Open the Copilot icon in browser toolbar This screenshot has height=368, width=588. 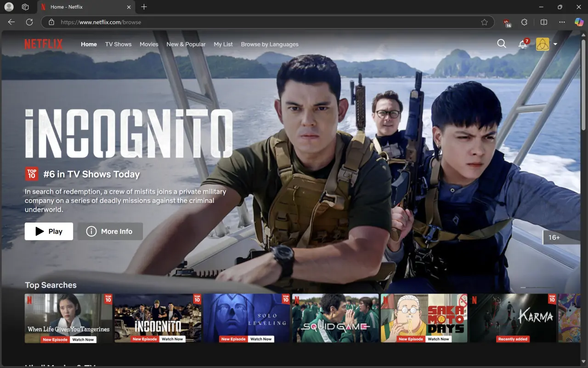pos(579,22)
